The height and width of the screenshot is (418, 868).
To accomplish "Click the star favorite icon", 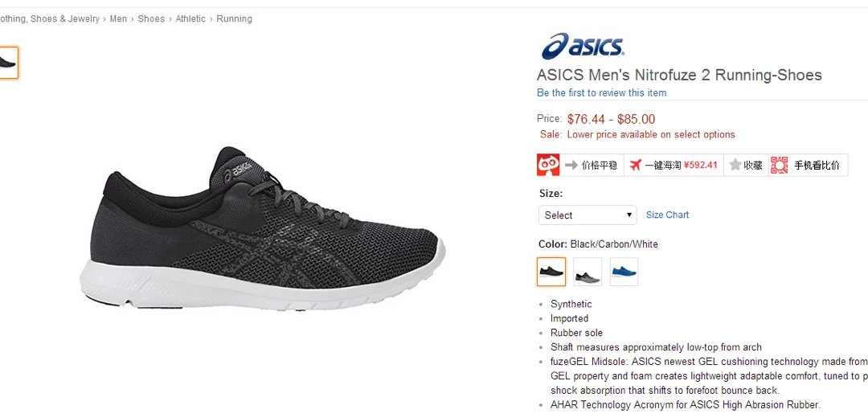I will click(x=735, y=165).
